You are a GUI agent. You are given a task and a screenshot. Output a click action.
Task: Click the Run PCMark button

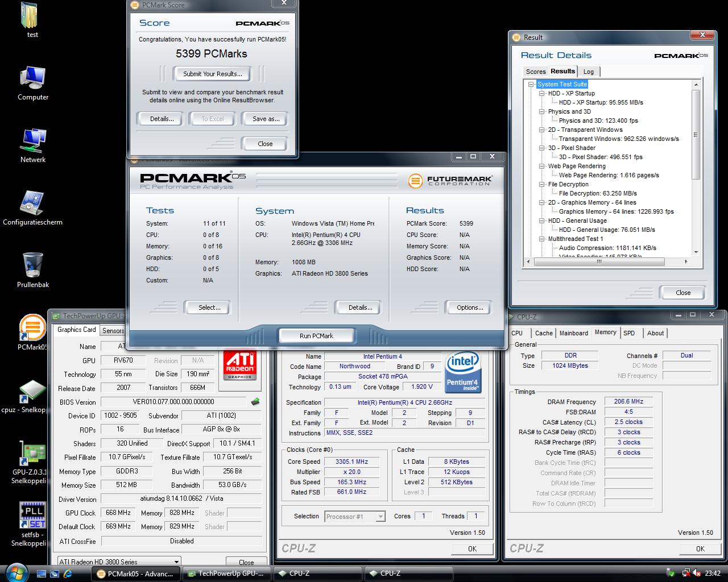[316, 336]
